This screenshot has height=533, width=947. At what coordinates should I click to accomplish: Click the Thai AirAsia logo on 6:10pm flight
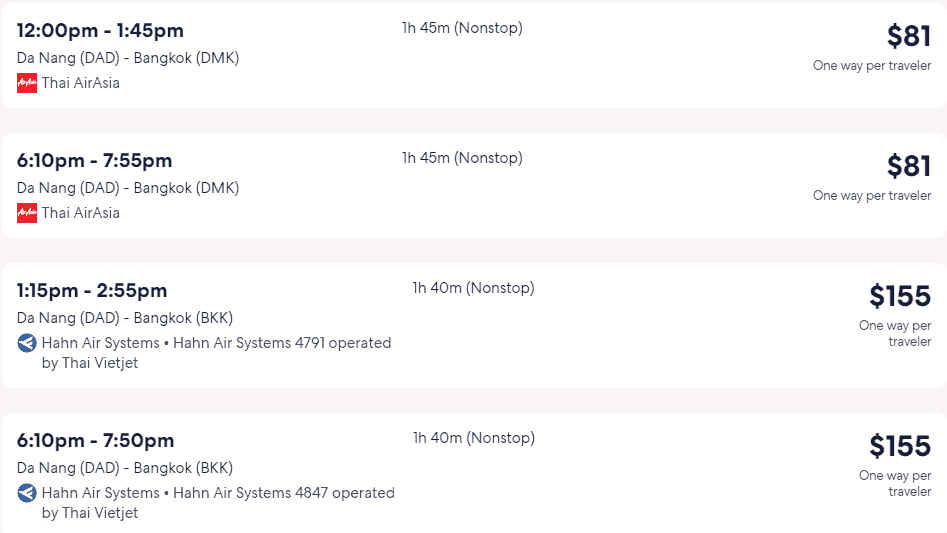point(27,212)
